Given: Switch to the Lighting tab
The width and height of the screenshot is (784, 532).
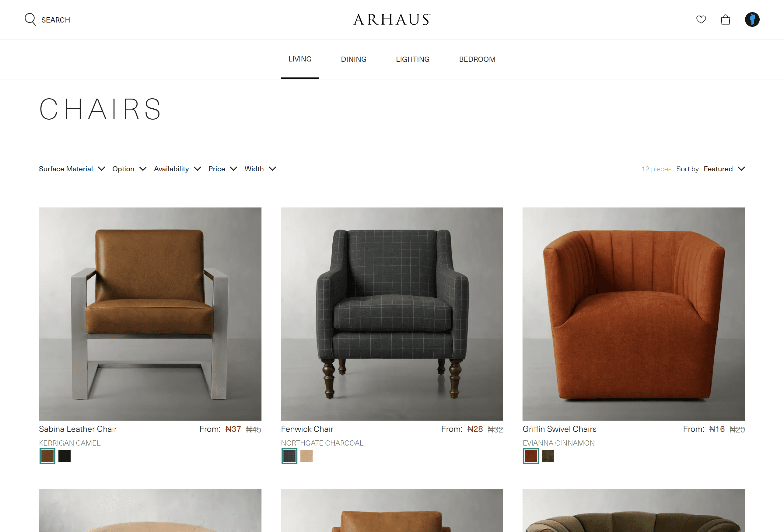Looking at the screenshot, I should (x=413, y=59).
